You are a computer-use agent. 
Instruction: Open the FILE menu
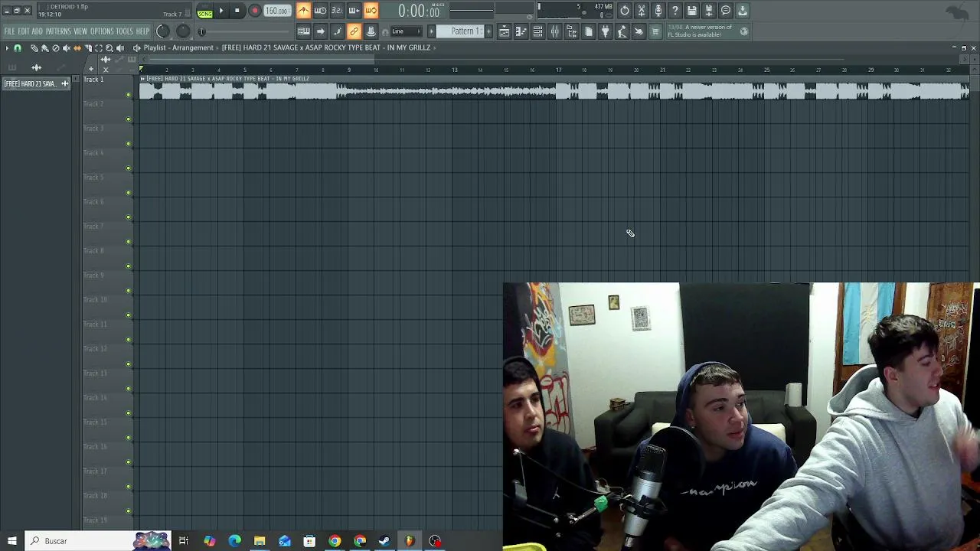9,31
